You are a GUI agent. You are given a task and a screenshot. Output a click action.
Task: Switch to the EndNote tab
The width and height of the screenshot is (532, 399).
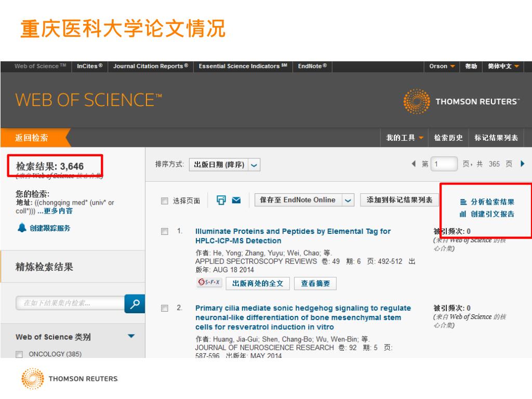(x=312, y=66)
